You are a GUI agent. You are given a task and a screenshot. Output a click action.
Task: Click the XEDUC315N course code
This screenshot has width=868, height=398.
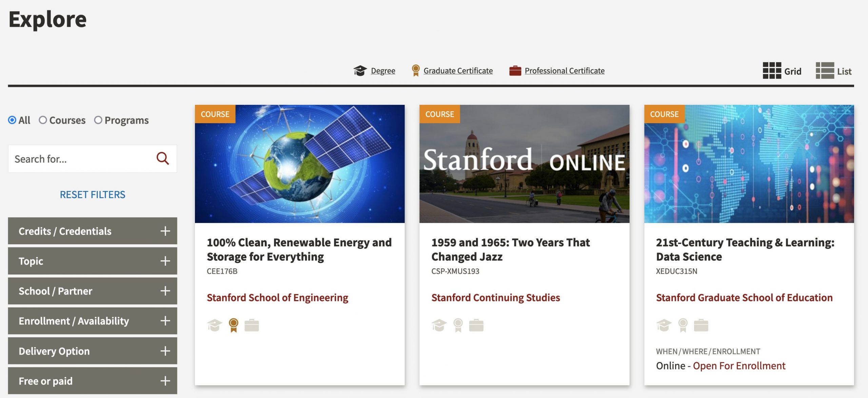tap(676, 271)
